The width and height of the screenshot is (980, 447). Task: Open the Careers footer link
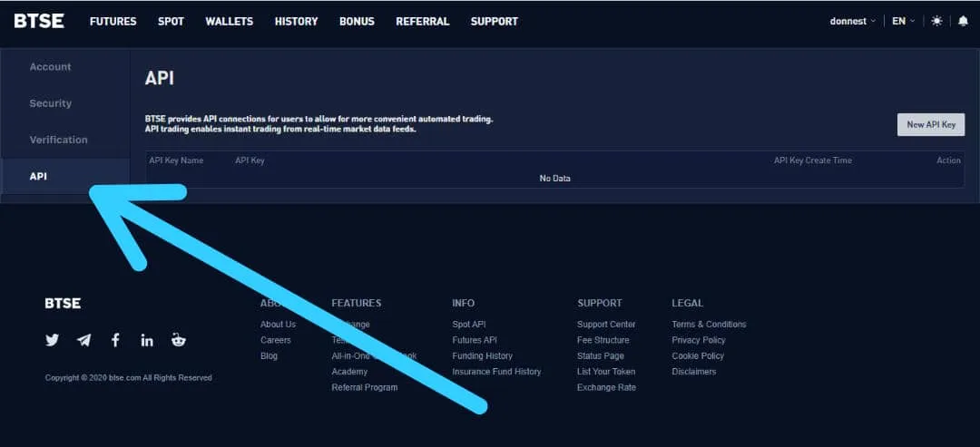click(276, 340)
